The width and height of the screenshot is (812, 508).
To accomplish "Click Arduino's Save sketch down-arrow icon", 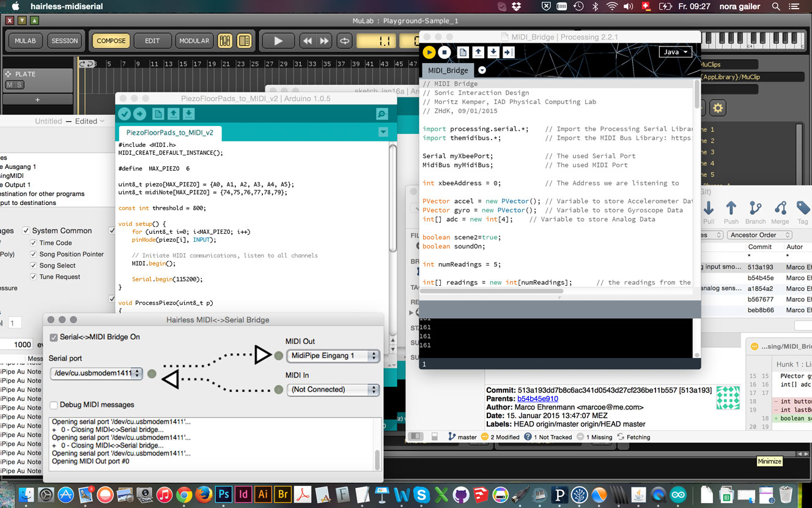I will click(189, 114).
